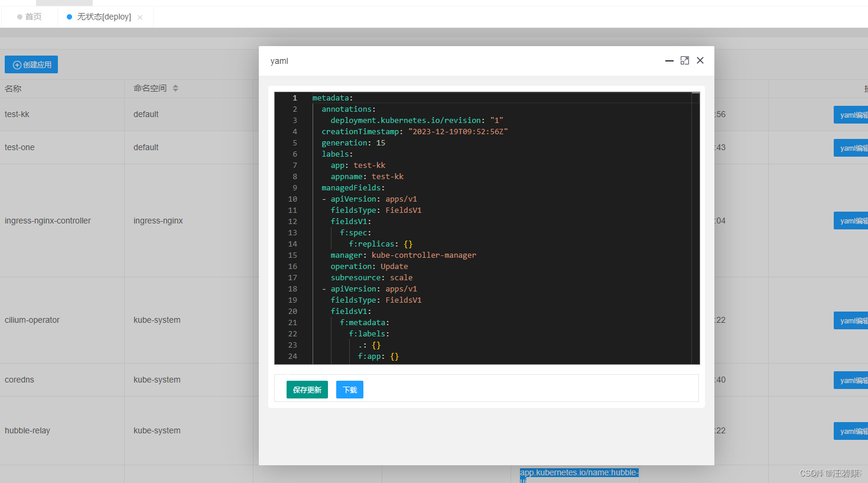Click the managedFields: line
The image size is (868, 483).
pyautogui.click(x=353, y=187)
